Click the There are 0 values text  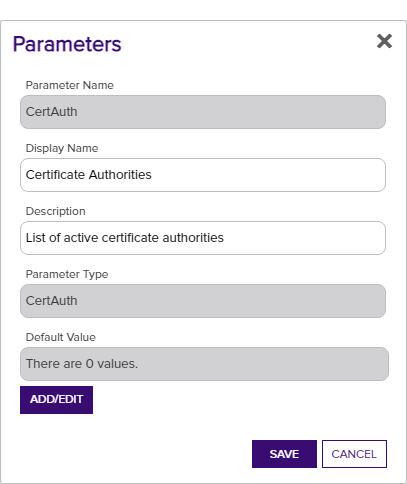(x=82, y=364)
